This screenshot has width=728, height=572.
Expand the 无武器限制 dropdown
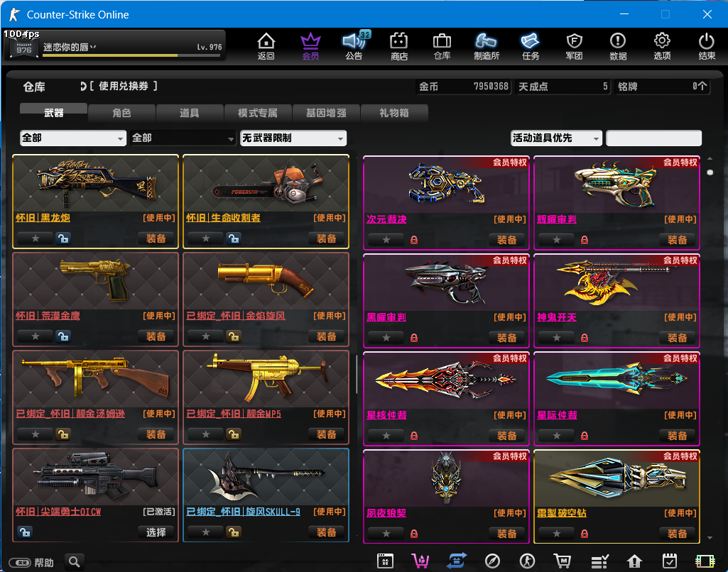pos(293,138)
